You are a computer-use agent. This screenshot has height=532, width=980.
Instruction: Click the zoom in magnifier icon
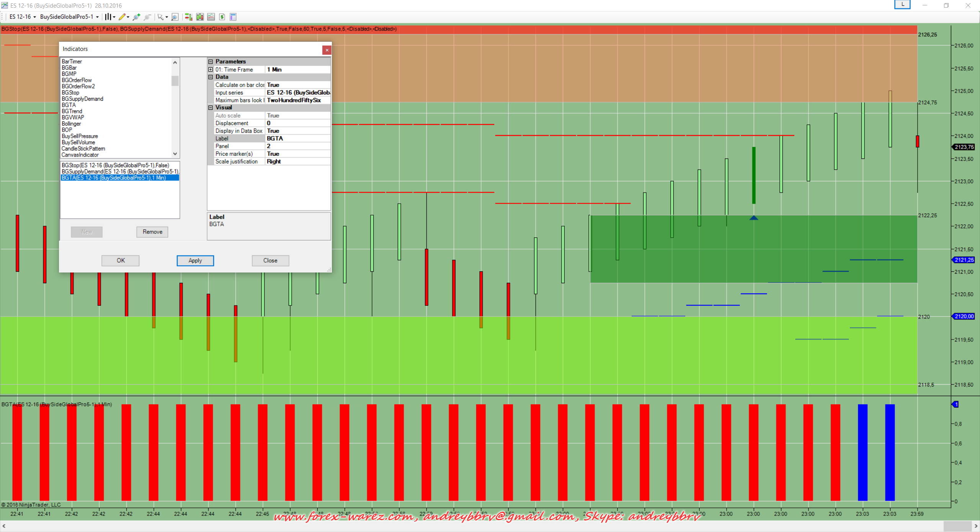[136, 17]
